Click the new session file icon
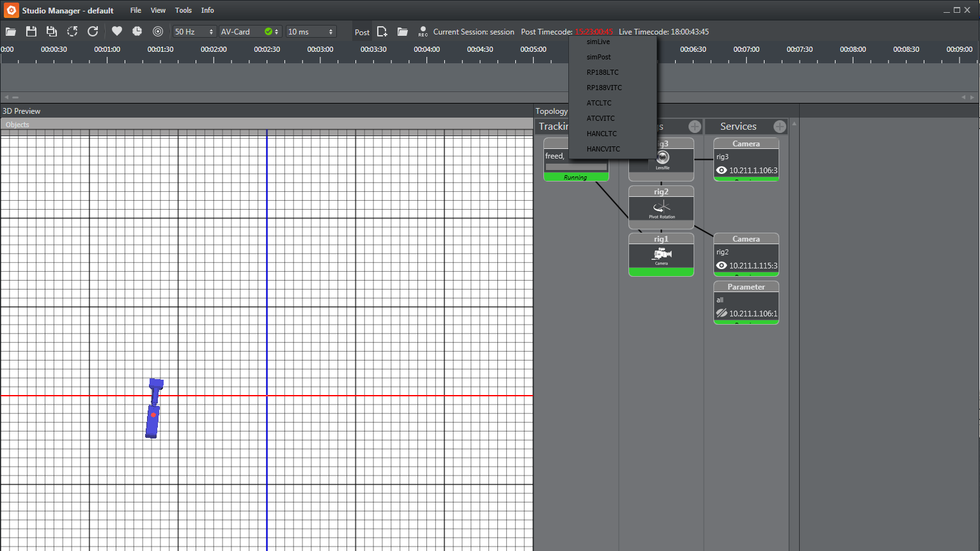This screenshot has width=980, height=551. (382, 31)
